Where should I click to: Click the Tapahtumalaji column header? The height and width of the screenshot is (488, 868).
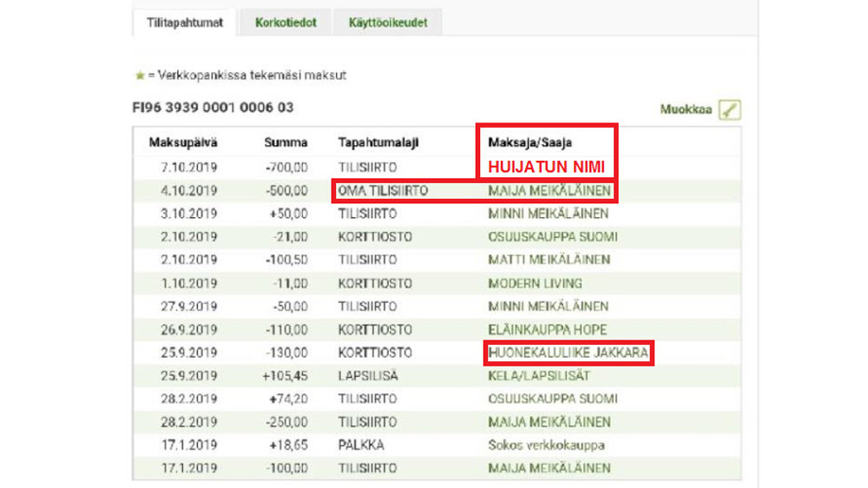(x=378, y=143)
